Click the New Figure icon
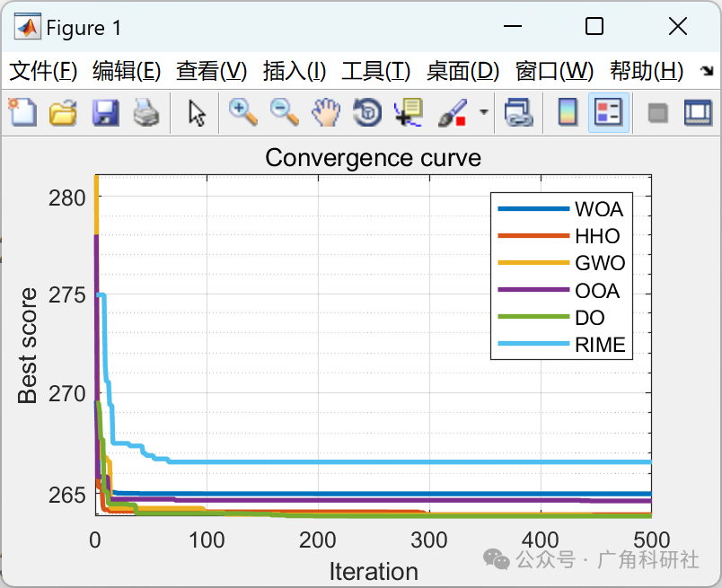The width and height of the screenshot is (722, 588). pos(22,112)
